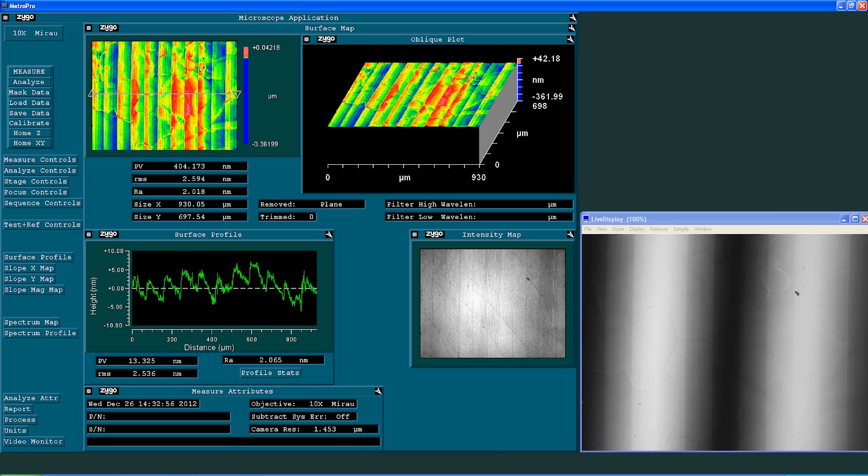Open View menu in LiveDisplay window
Viewport: 868px width, 476px height.
(x=602, y=229)
